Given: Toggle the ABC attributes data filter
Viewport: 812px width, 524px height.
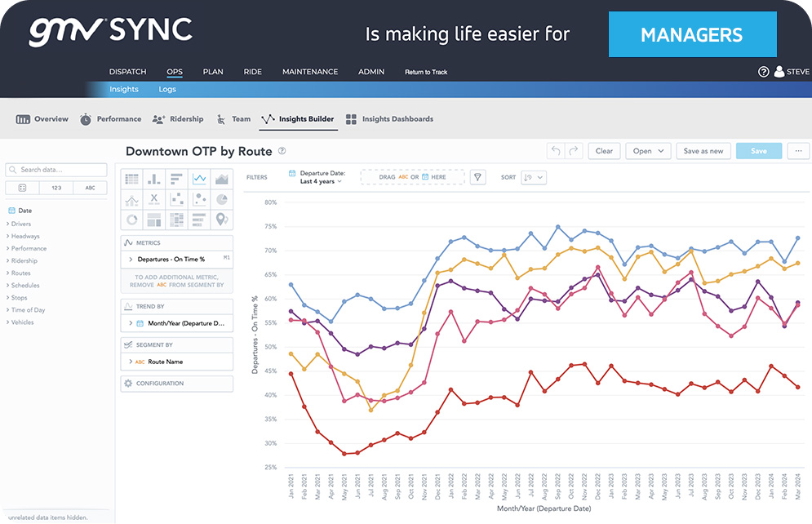Looking at the screenshot, I should click(x=90, y=188).
